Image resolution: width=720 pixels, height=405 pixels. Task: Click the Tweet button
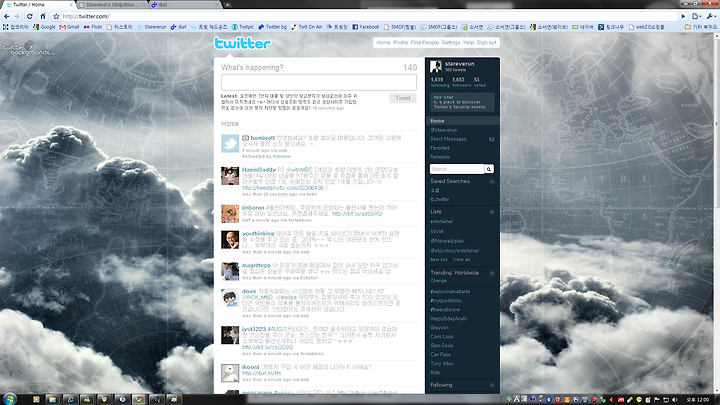click(403, 98)
